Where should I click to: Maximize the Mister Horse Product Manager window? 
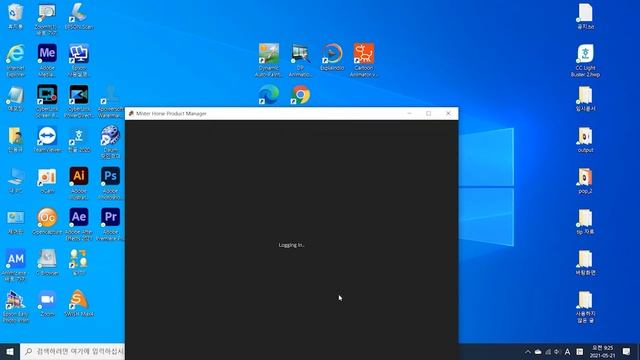click(429, 113)
